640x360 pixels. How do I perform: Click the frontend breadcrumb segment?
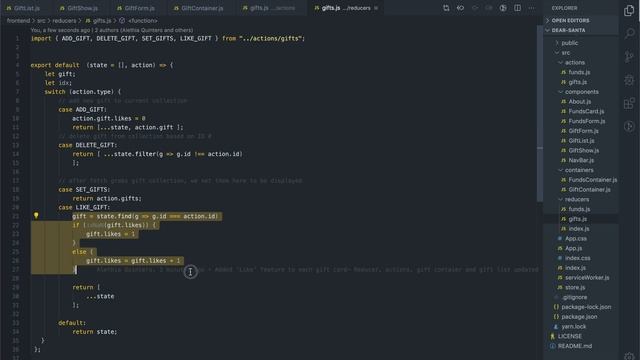point(18,20)
